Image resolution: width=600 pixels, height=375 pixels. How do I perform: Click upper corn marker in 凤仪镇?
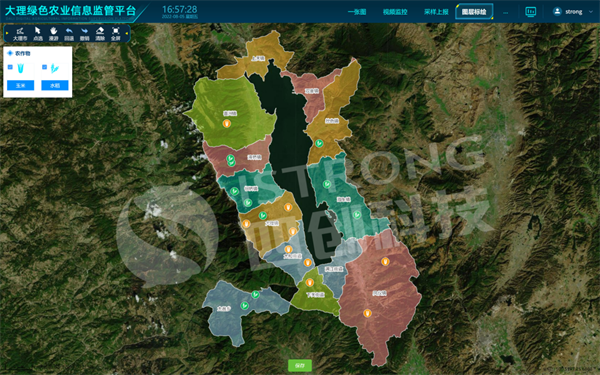[385, 261]
